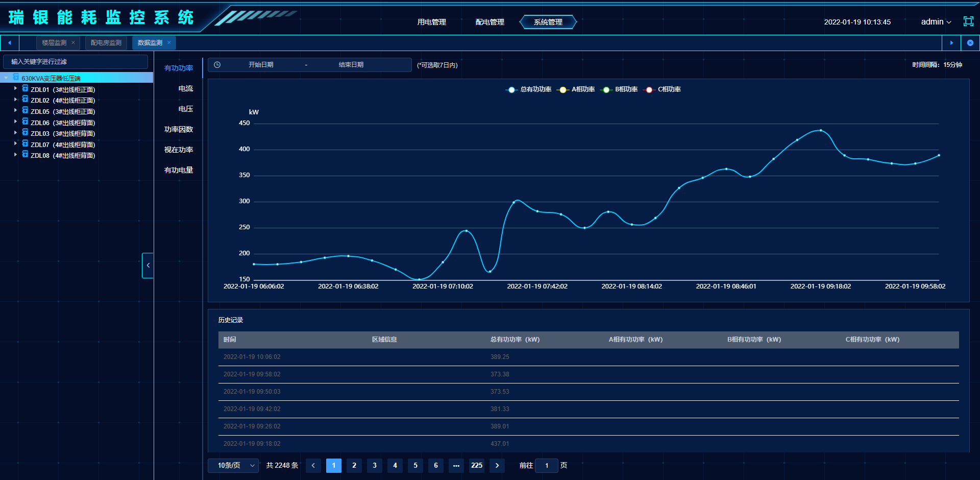
Task: Go to page 225
Action: pos(476,465)
